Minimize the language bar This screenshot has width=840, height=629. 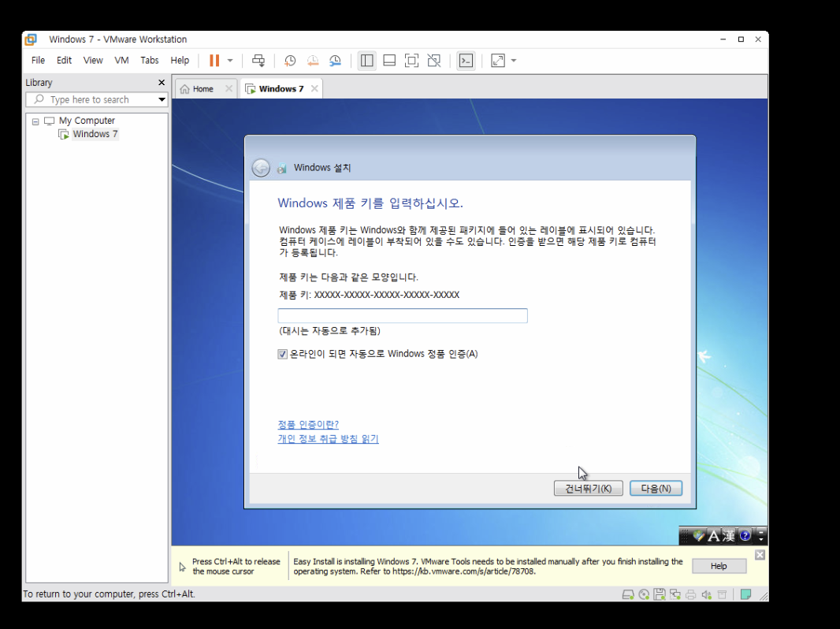tap(761, 531)
